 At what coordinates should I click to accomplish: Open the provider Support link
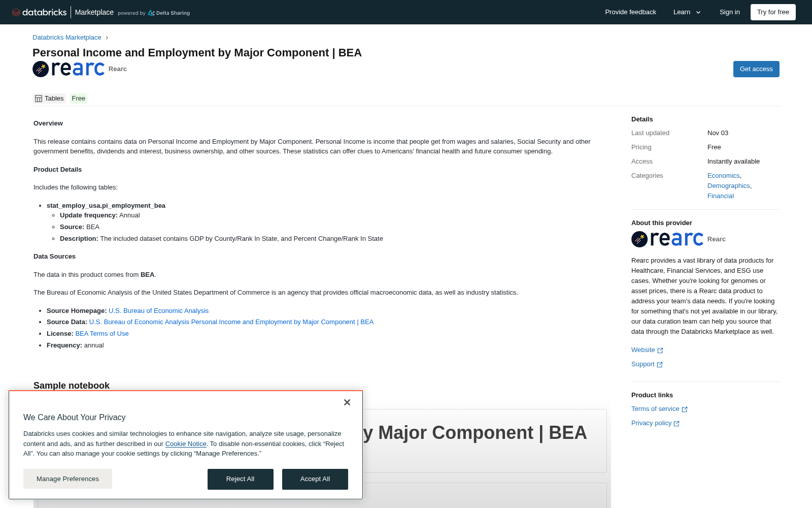(642, 364)
